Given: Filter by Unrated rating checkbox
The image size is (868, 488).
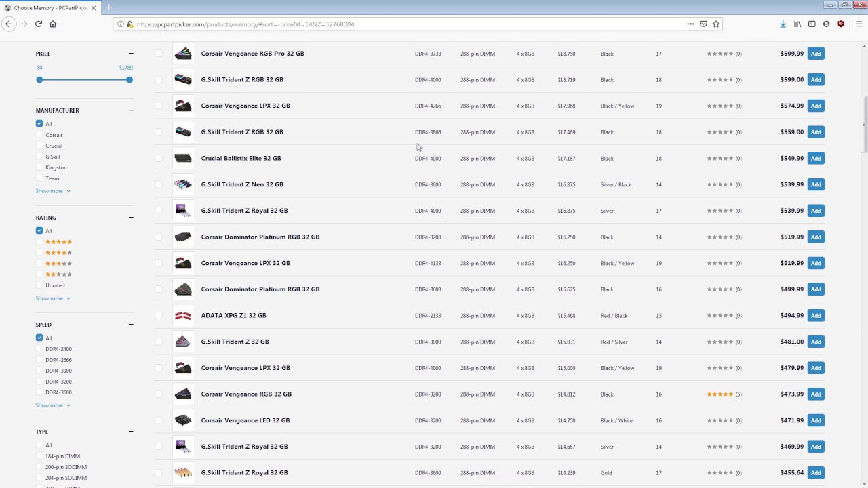Looking at the screenshot, I should (x=39, y=285).
